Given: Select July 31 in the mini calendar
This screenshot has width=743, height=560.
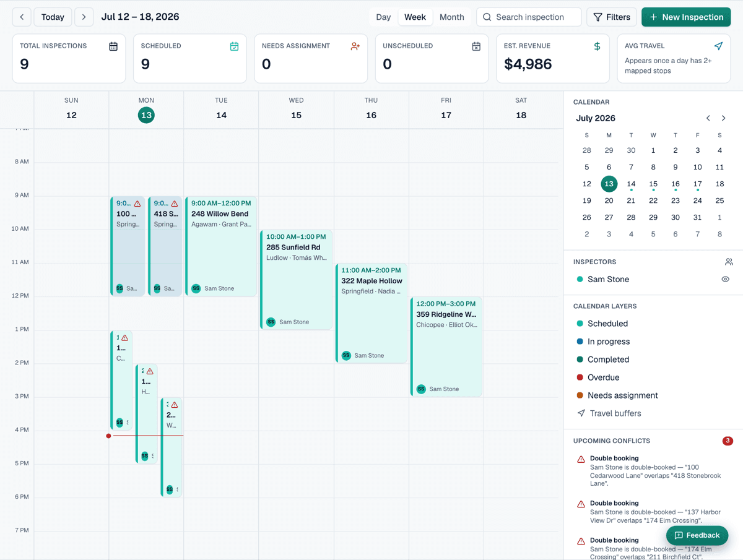Looking at the screenshot, I should coord(697,217).
